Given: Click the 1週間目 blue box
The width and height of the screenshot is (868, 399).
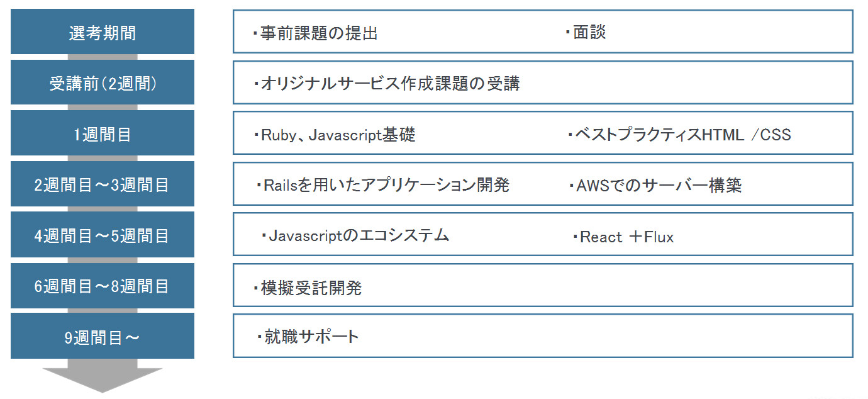Looking at the screenshot, I should 103,133.
